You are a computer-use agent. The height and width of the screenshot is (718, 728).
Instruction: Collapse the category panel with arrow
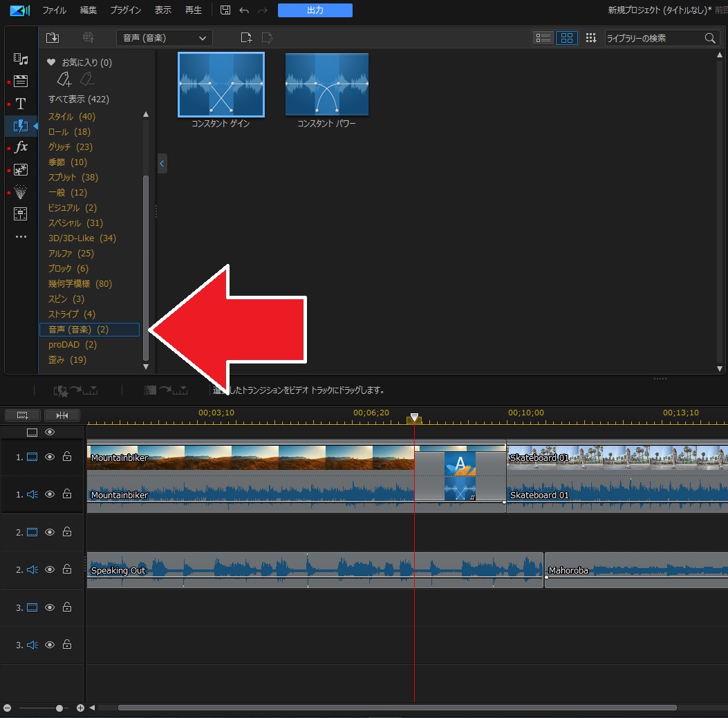point(162,164)
